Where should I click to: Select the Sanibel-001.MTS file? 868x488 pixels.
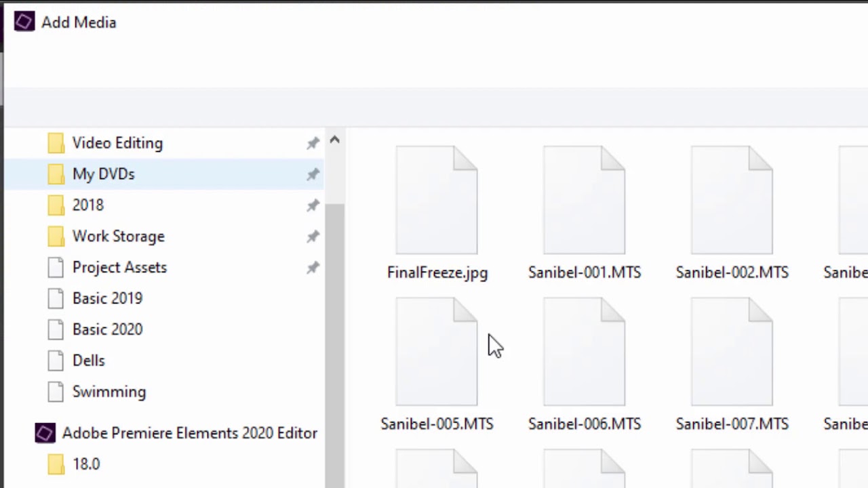coord(584,201)
